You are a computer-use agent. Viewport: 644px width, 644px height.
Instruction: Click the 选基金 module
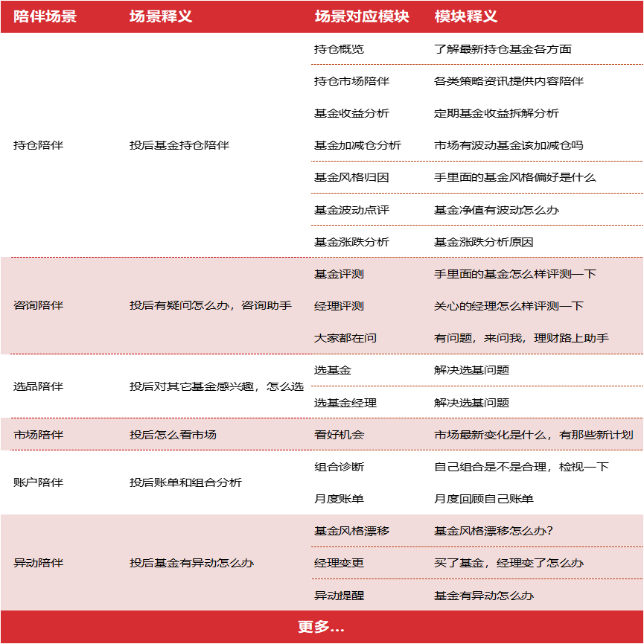333,370
